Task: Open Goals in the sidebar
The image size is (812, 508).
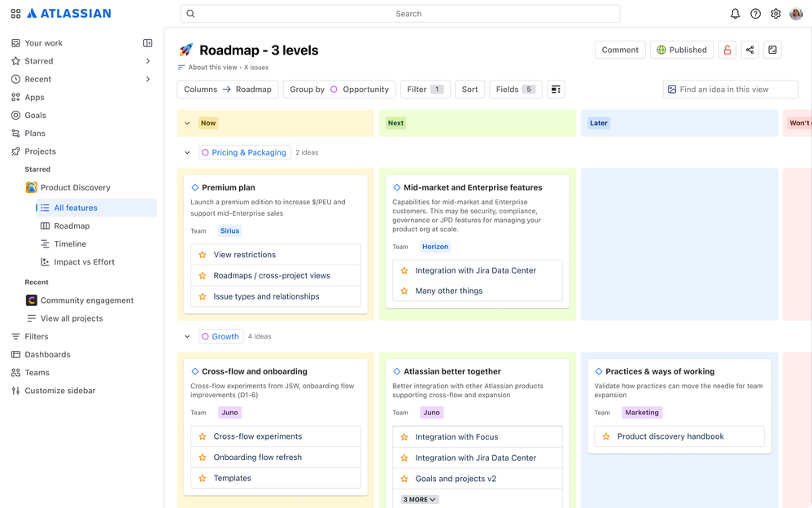Action: tap(35, 115)
